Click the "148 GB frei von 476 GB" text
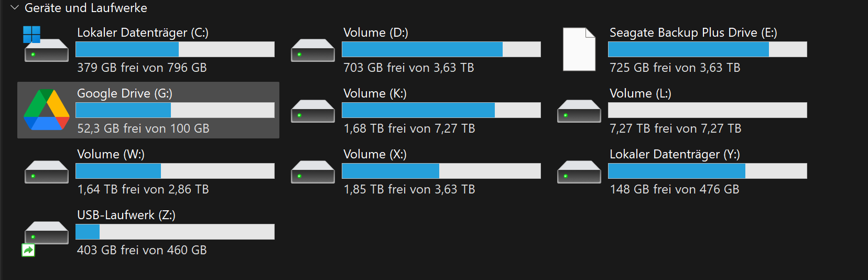The width and height of the screenshot is (868, 280). pos(675,189)
